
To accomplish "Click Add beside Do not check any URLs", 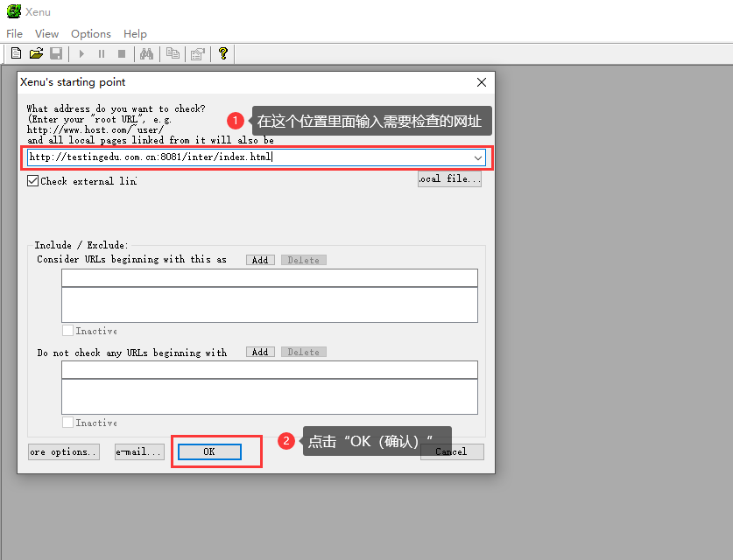I will click(260, 352).
